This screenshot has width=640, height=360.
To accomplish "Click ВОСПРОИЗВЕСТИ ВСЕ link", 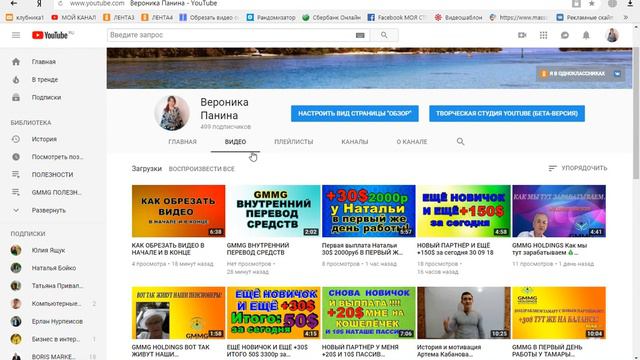I will click(x=202, y=169).
